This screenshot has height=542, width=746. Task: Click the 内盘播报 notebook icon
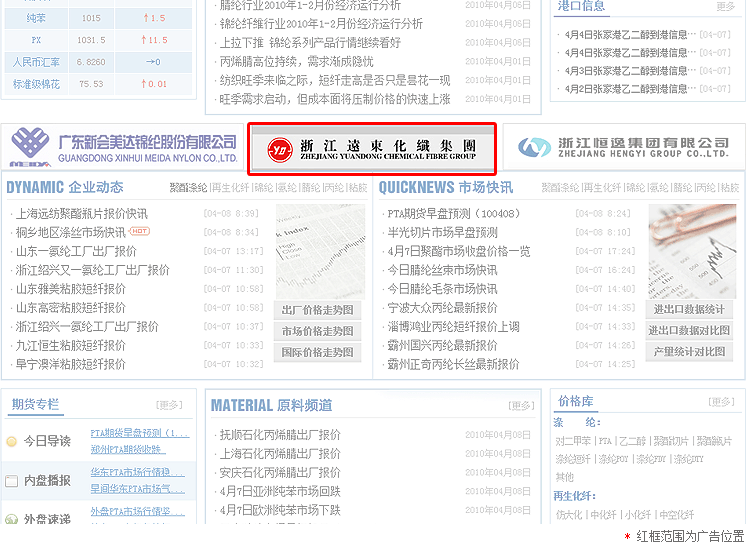pos(11,481)
